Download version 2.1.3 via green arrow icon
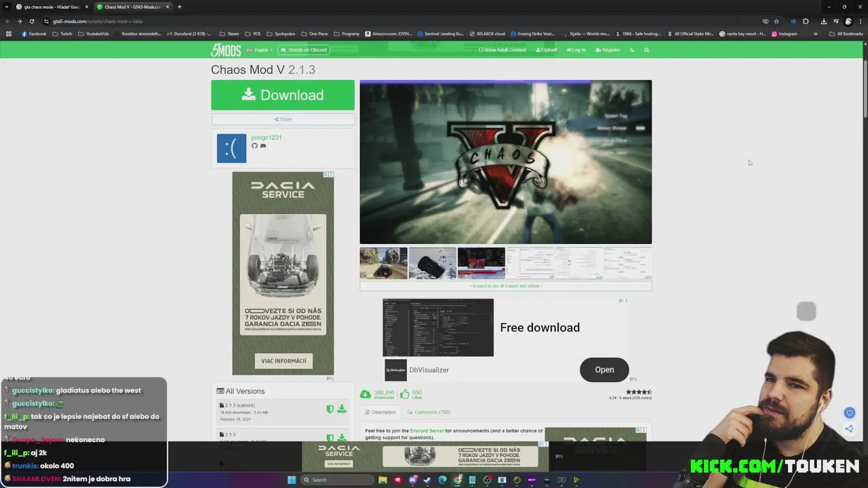 click(x=342, y=409)
